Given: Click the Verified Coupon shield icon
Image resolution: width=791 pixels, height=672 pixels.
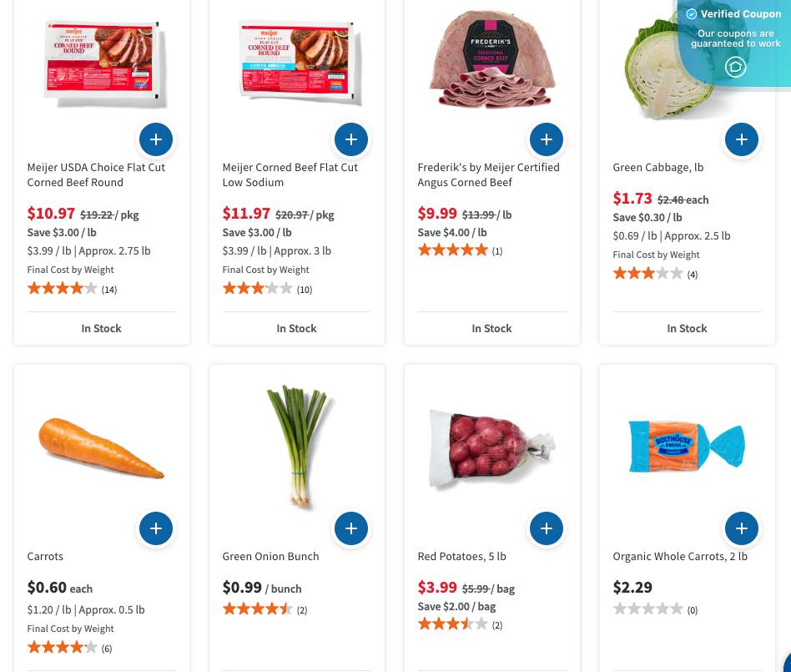Looking at the screenshot, I should pyautogui.click(x=735, y=67).
